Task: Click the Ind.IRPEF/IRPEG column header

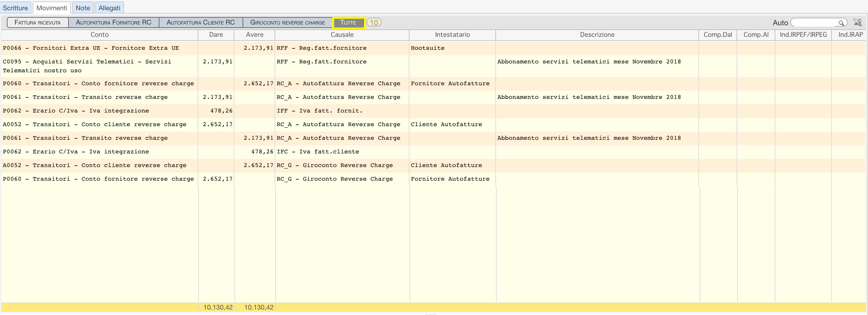Action: (803, 35)
